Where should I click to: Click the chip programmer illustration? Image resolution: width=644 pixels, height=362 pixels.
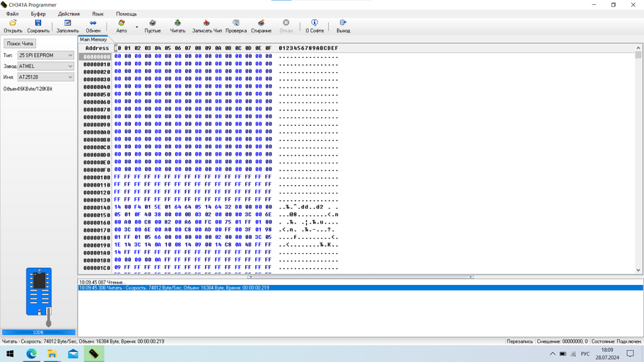point(40,297)
